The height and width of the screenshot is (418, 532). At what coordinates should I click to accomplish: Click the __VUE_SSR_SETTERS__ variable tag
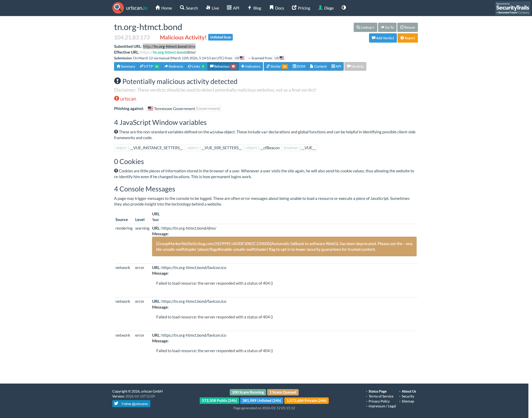[x=214, y=148]
